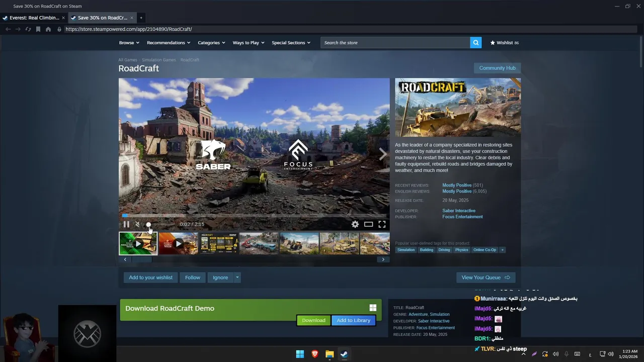644x362 pixels.
Task: Enter fullscreen video mode
Action: point(382,224)
